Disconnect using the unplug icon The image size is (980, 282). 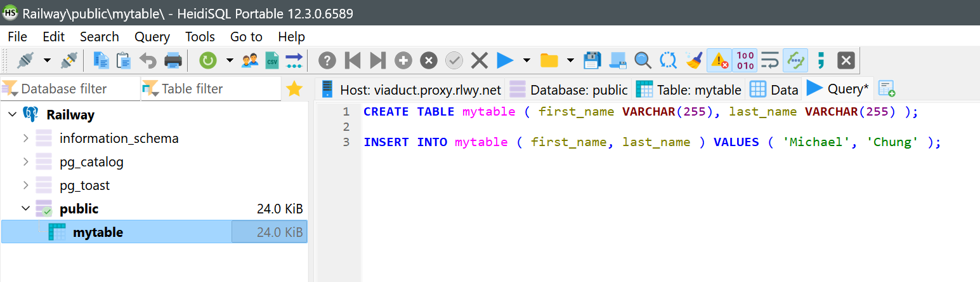[x=69, y=60]
